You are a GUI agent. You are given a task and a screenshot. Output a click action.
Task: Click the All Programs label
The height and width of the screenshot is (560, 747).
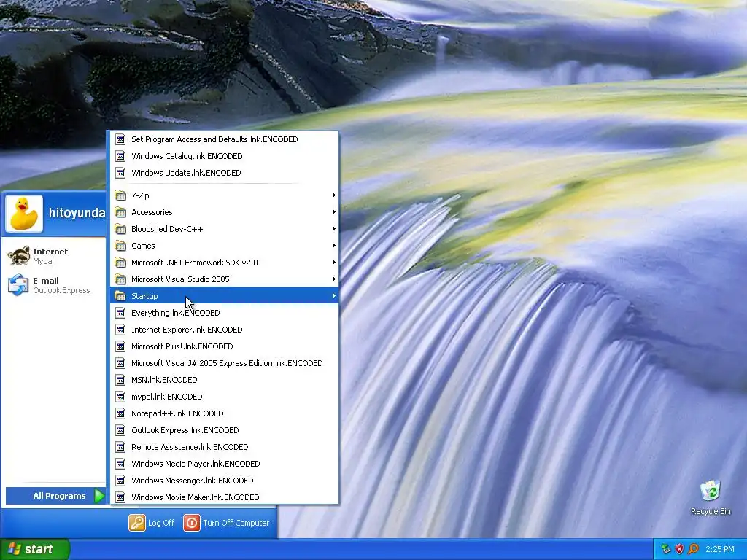[59, 496]
